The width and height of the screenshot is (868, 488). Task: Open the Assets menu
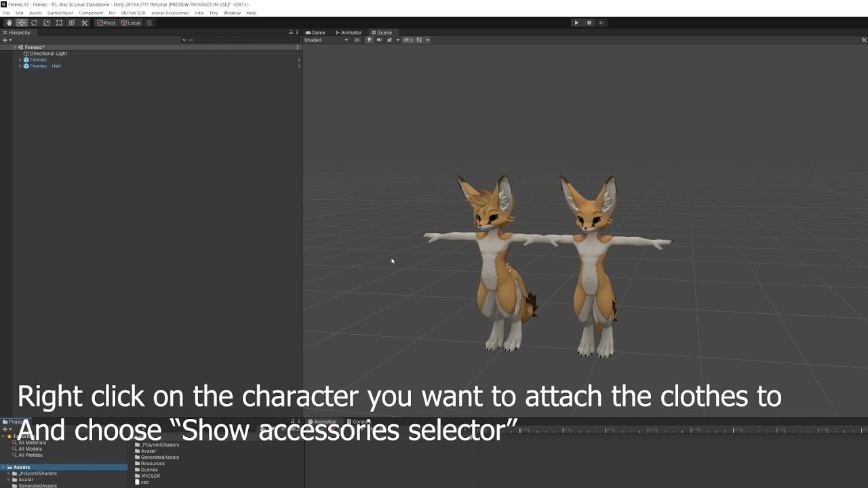(35, 13)
